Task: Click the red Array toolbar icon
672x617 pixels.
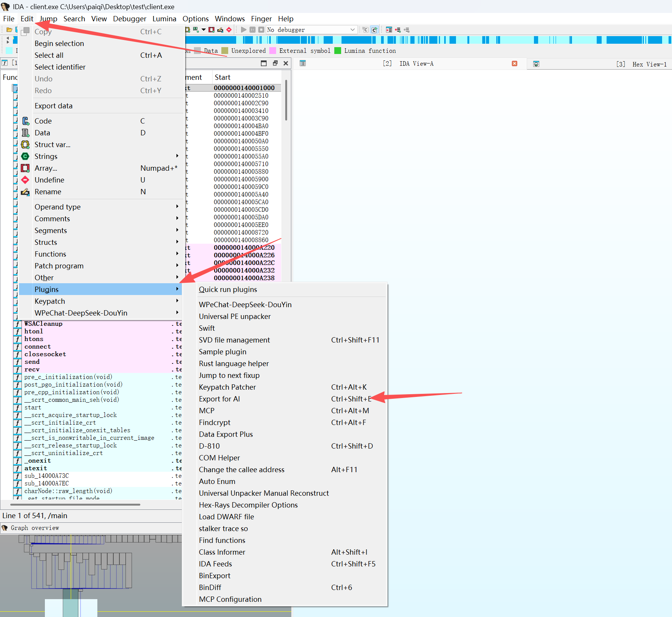Action: 211,30
